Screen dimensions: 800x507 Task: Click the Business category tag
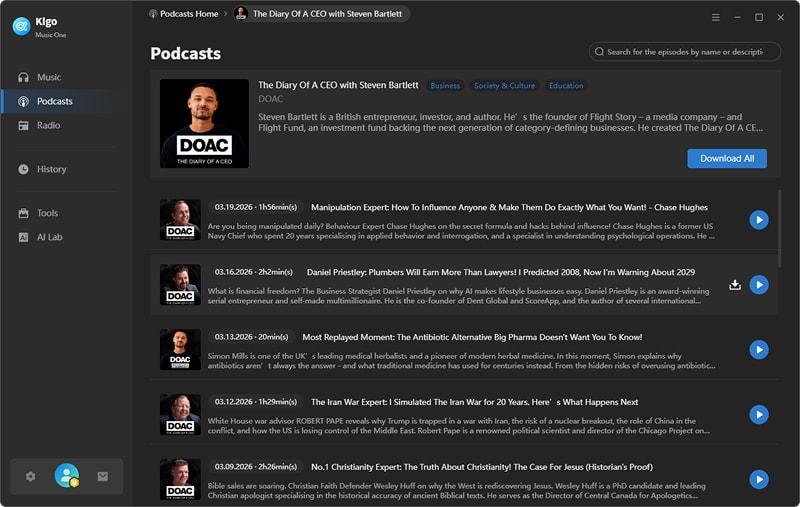pyautogui.click(x=445, y=86)
